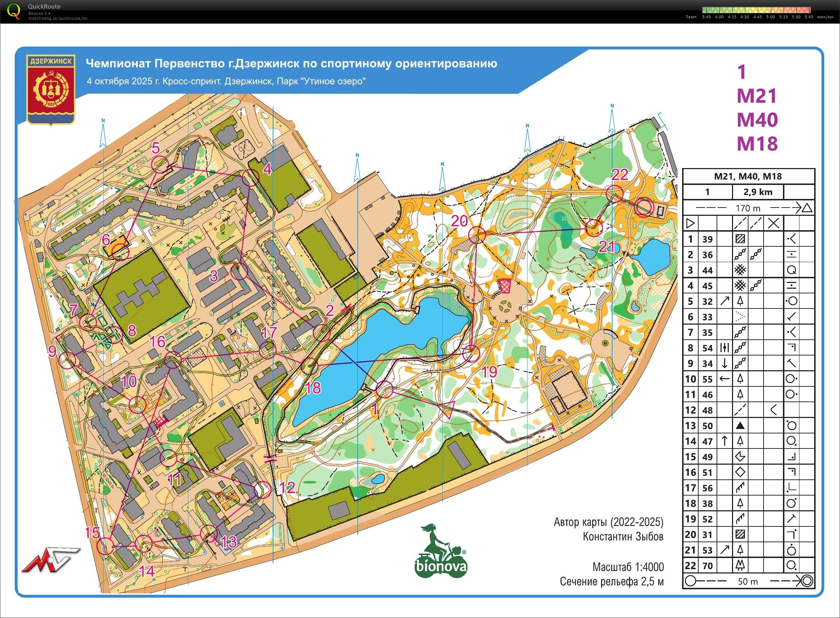Click control circle number 12
This screenshot has height=618, width=840.
click(x=262, y=490)
